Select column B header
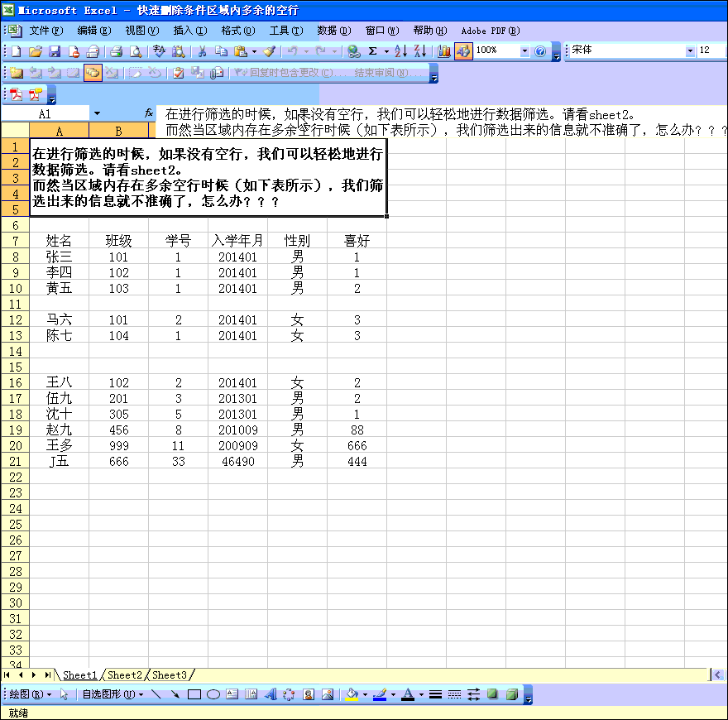728x720 pixels. coord(118,131)
